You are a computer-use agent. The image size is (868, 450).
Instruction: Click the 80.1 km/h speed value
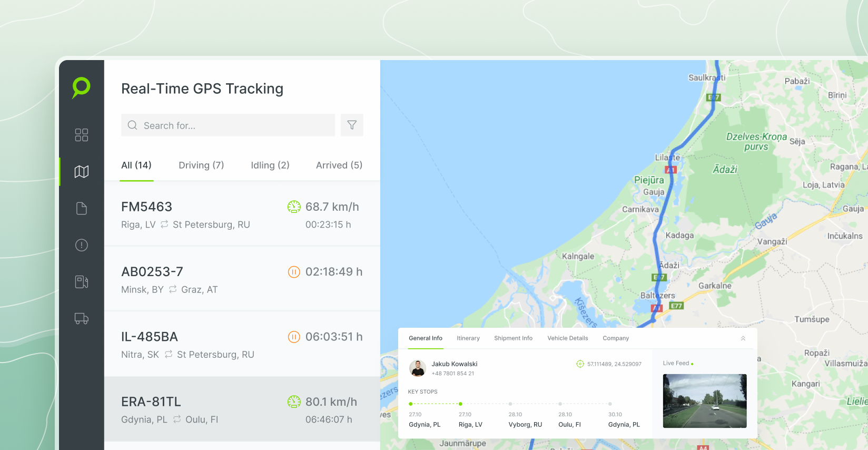331,402
